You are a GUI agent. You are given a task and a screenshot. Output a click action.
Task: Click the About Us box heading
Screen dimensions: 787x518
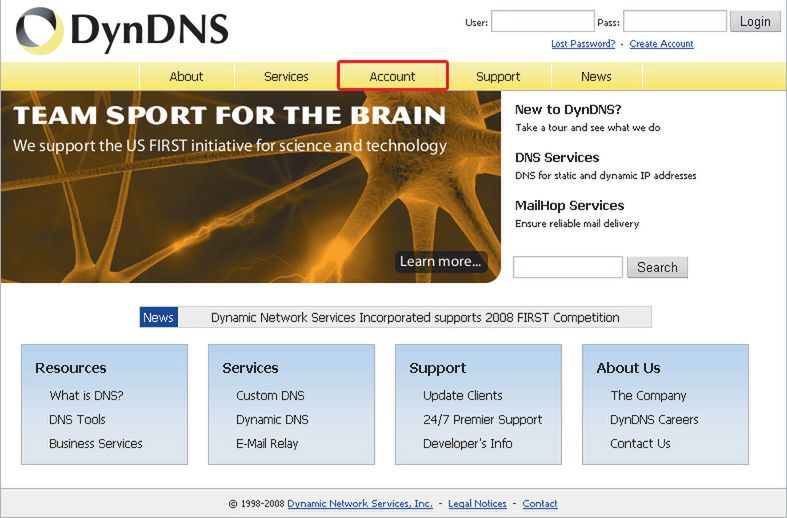[x=628, y=368]
